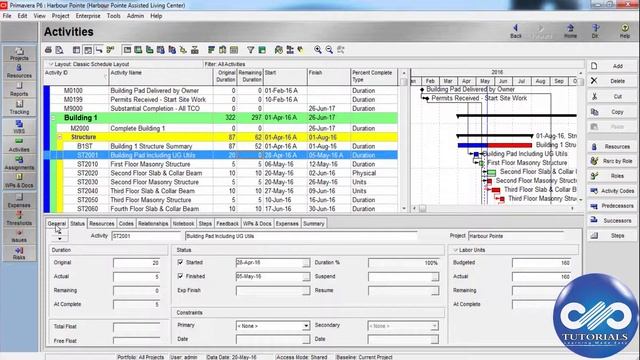Click the Original duration input field
The width and height of the screenshot is (640, 360).
[136, 263]
